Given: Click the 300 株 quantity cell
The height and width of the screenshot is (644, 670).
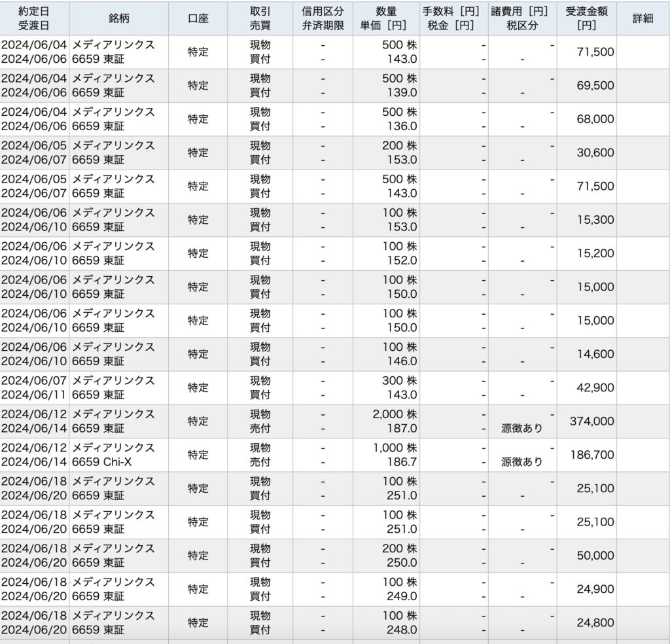Looking at the screenshot, I should click(399, 381).
